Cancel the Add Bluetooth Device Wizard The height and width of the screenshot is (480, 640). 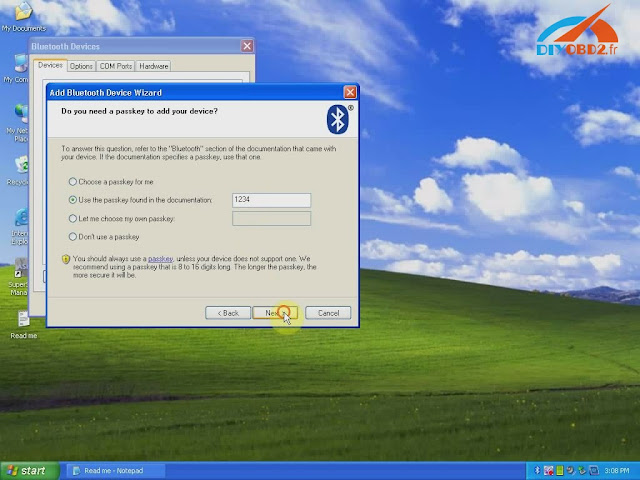(x=328, y=313)
